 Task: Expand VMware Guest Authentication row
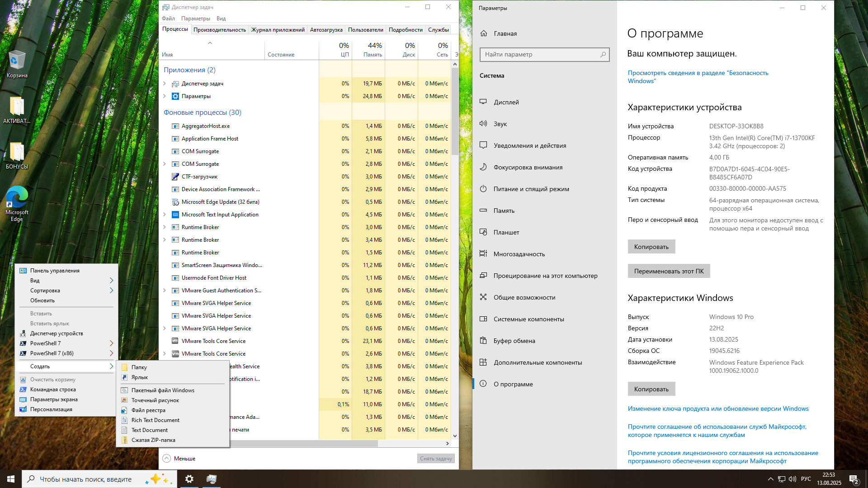tap(165, 291)
